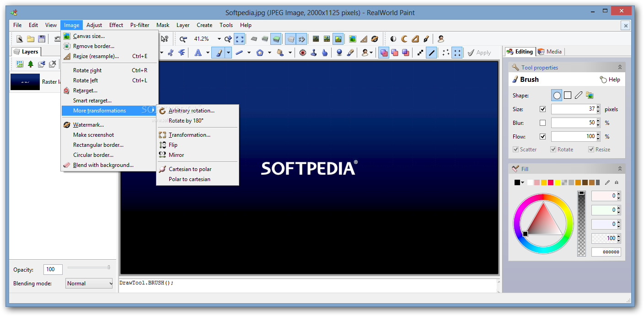Select the clone stamp tool

click(314, 53)
